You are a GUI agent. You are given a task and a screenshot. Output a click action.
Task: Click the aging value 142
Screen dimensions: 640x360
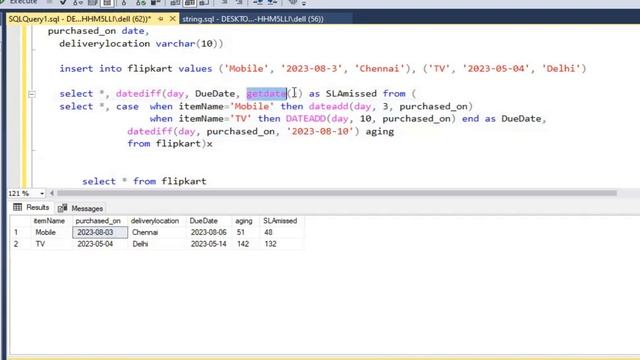243,244
